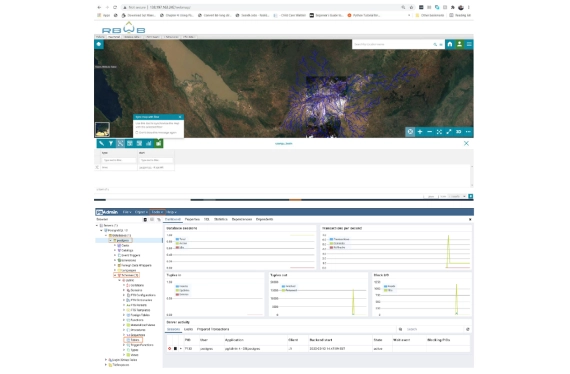Viewport: 570px width, 374px height.
Task: Enable edit mode pencil in attribute table
Action: point(101,143)
